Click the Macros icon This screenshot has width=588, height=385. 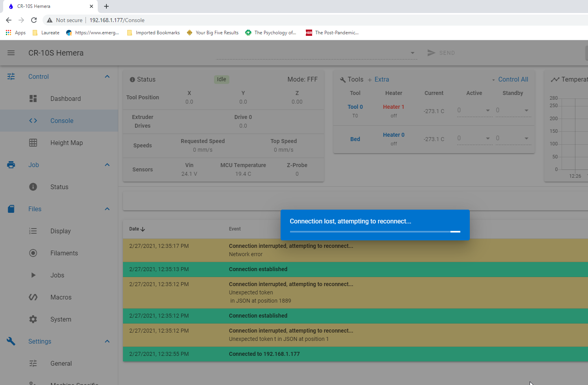coord(33,297)
